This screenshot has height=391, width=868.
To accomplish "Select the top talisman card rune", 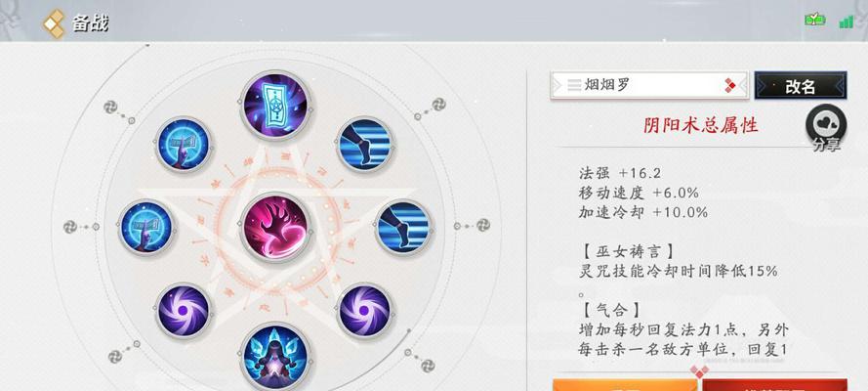I will pyautogui.click(x=275, y=106).
